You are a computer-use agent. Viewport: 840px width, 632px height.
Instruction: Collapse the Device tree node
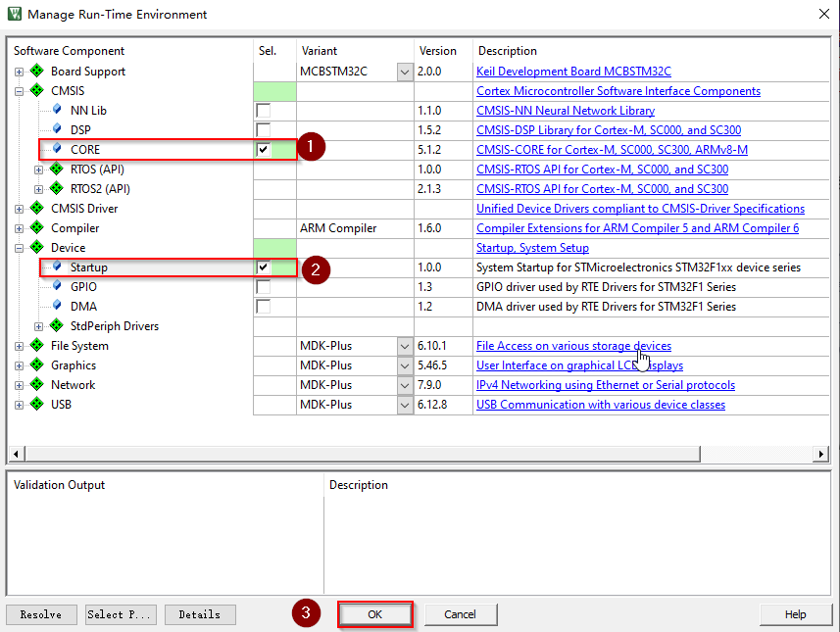20,248
